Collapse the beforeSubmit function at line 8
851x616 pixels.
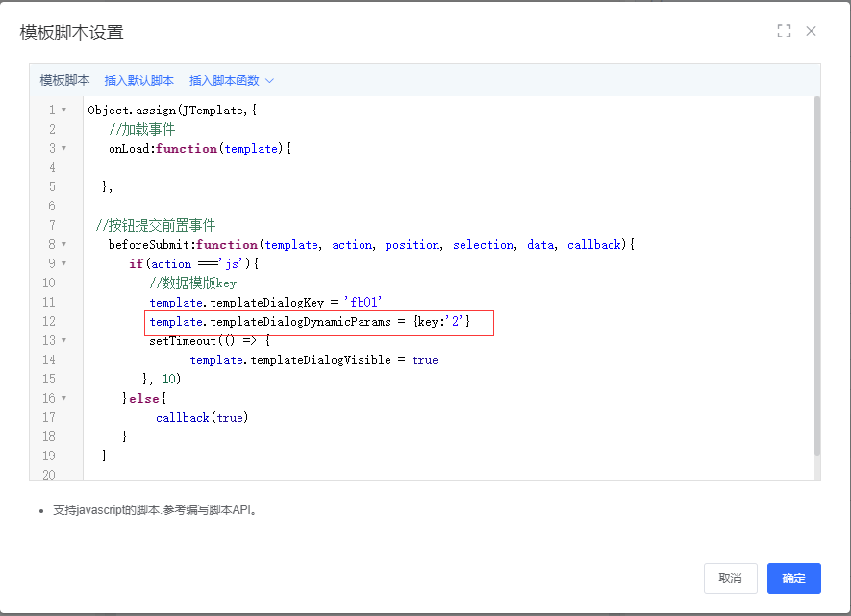coord(63,245)
